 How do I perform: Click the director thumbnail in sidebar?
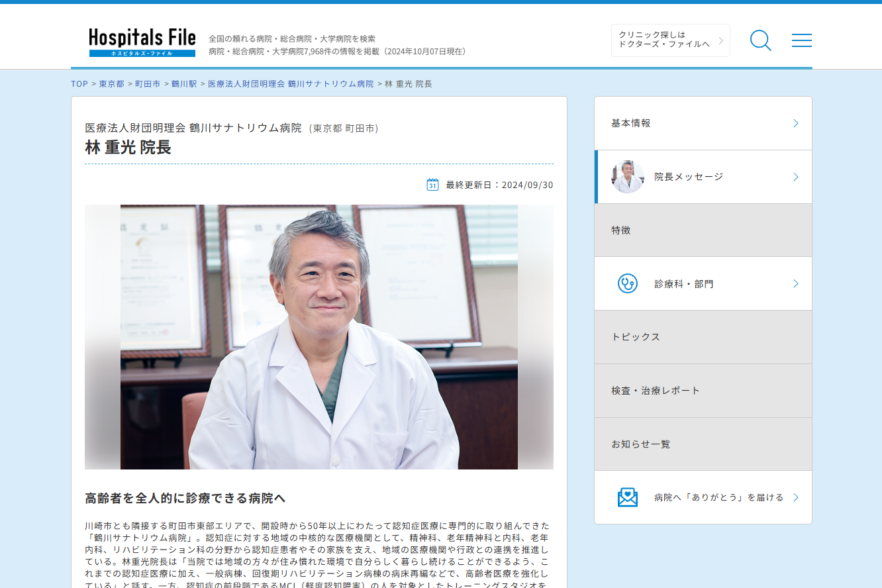627,177
